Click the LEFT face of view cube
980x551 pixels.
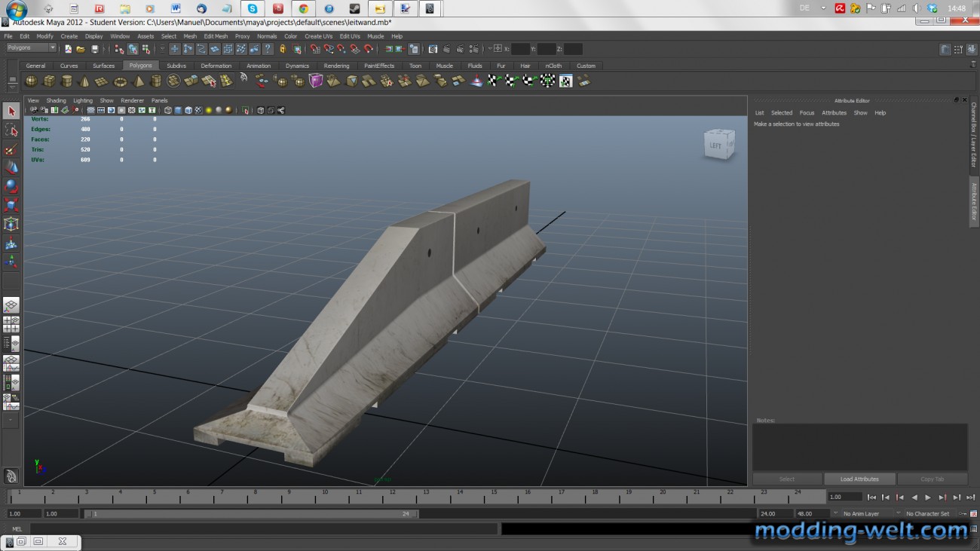715,145
